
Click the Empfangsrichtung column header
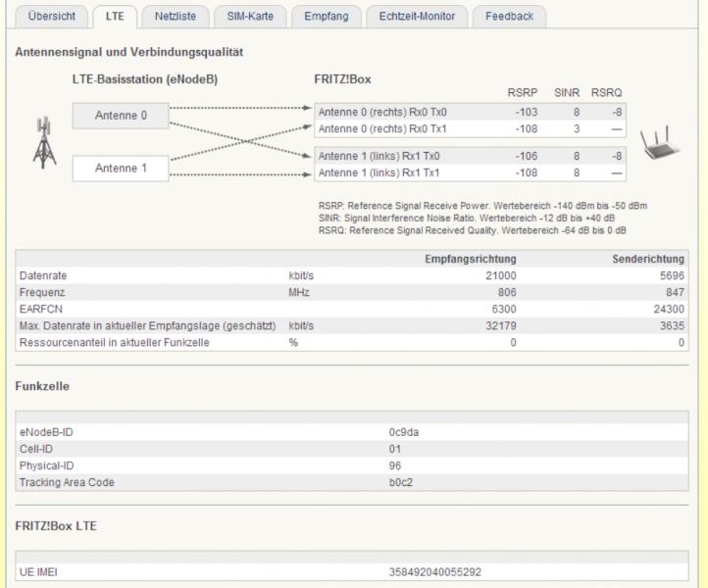(470, 259)
